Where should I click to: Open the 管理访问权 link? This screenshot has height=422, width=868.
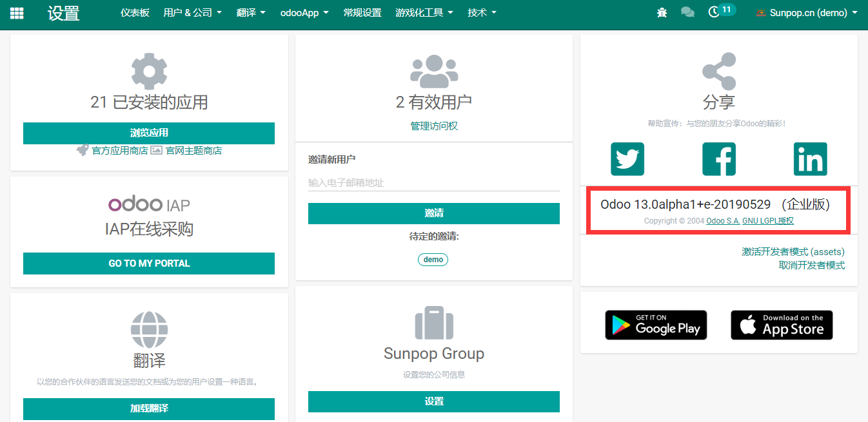pyautogui.click(x=434, y=126)
